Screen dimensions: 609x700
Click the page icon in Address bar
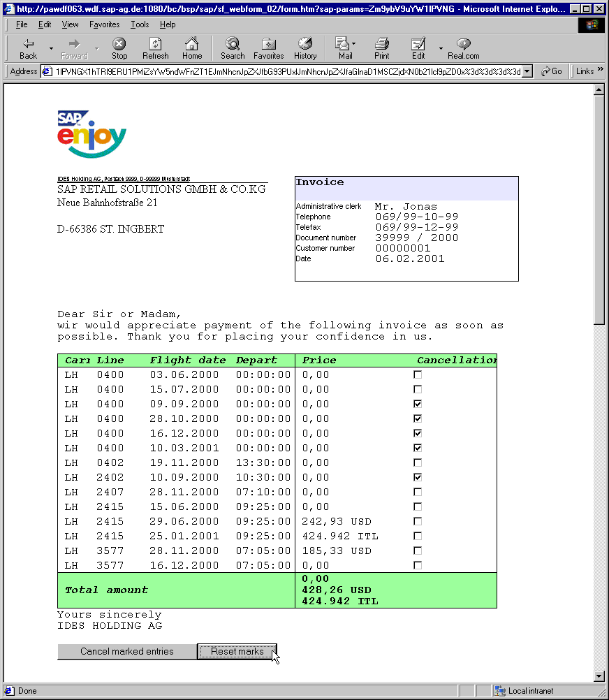[x=47, y=71]
